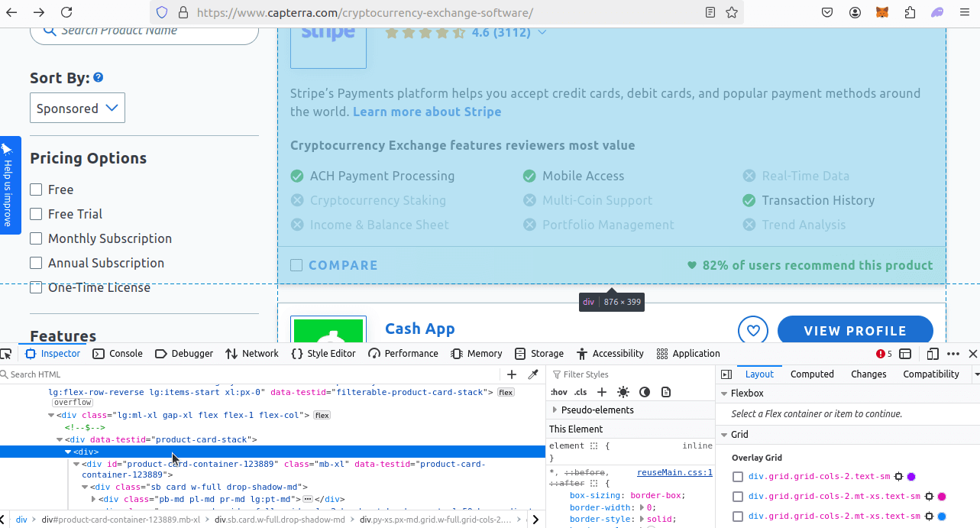Enable overlay for div.grid.grid-cols-2.text-sm
The image size is (980, 528).
[738, 477]
